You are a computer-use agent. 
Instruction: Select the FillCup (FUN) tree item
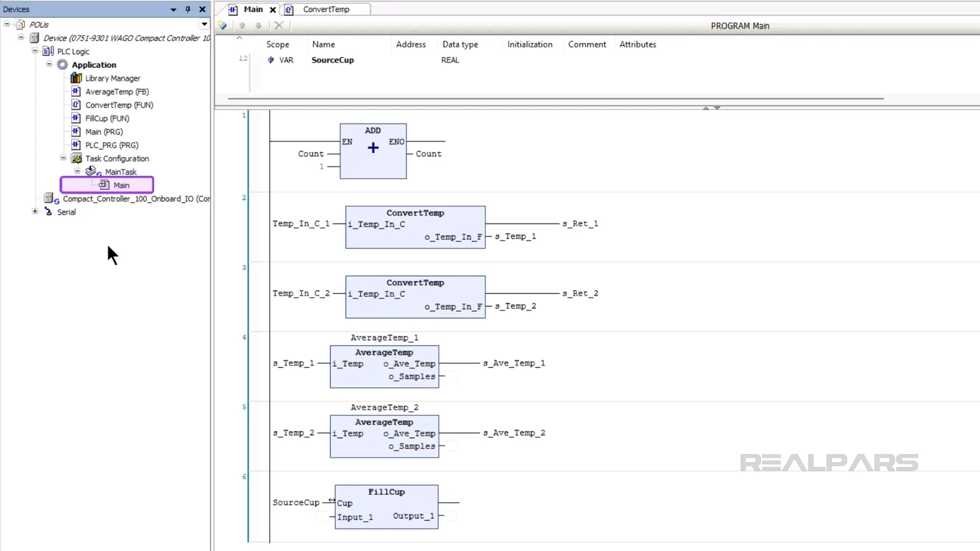tap(107, 118)
